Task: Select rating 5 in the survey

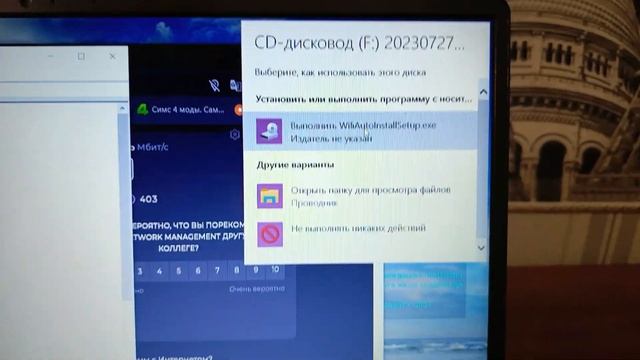Action: pyautogui.click(x=178, y=271)
